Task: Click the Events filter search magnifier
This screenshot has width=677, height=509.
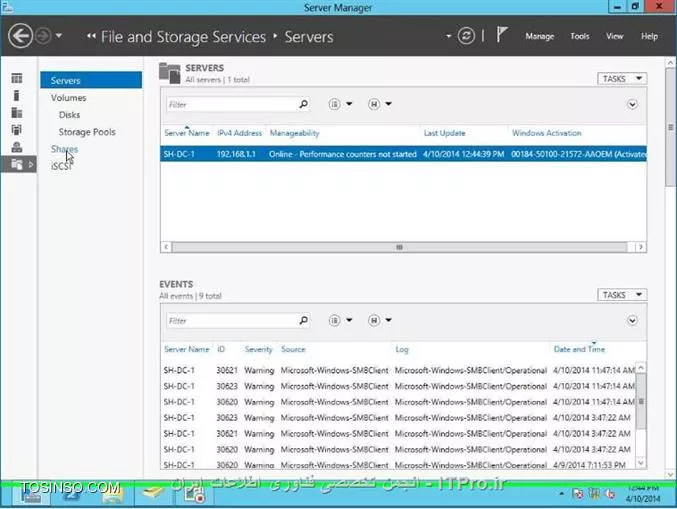Action: 304,320
